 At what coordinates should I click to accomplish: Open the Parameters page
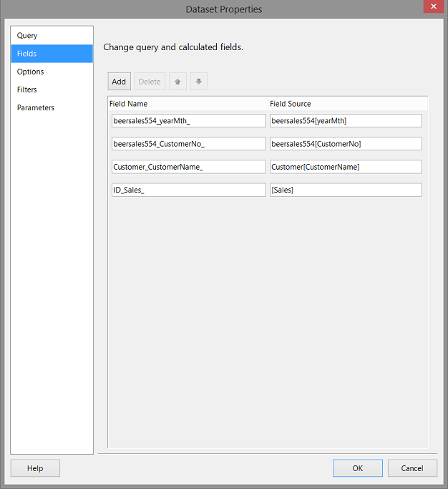coord(36,107)
